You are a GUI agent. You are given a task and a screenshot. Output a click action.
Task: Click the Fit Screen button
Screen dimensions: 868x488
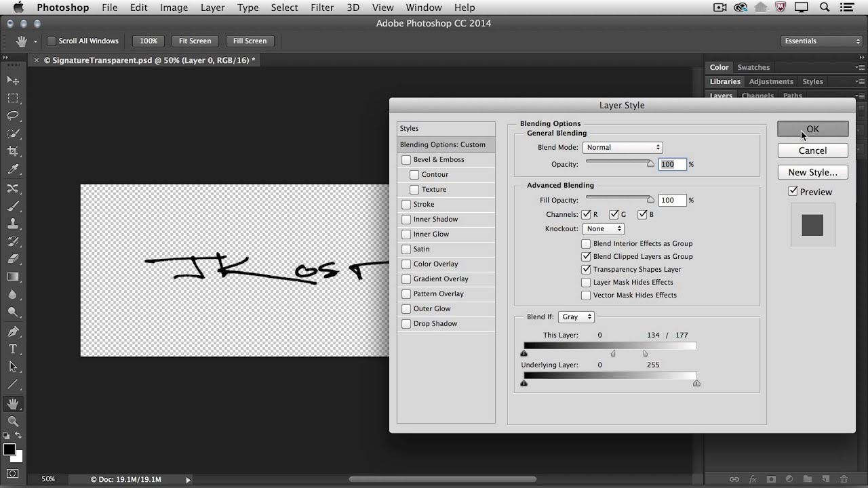click(x=195, y=41)
